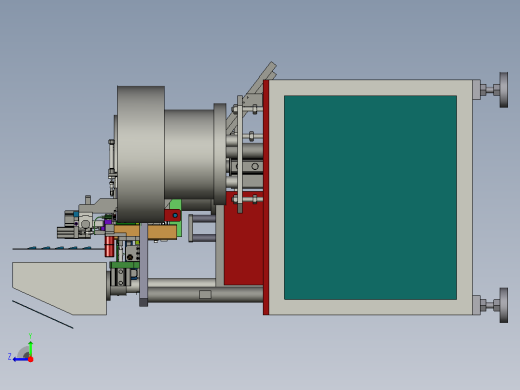Image resolution: width=520 pixels, height=390 pixels.
Task: Select the beige chute block at lower left
Action: point(59,288)
